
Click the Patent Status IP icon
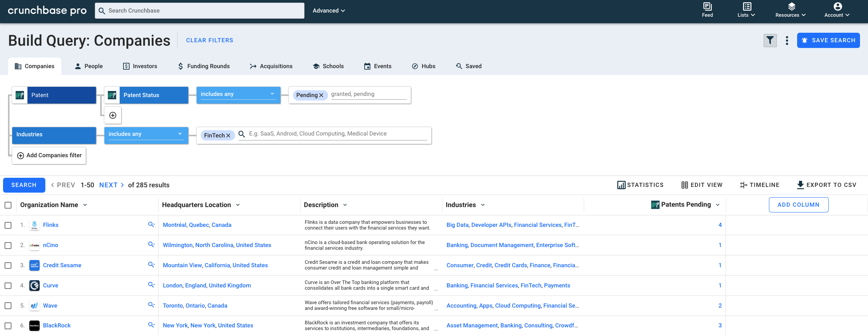[x=112, y=95]
